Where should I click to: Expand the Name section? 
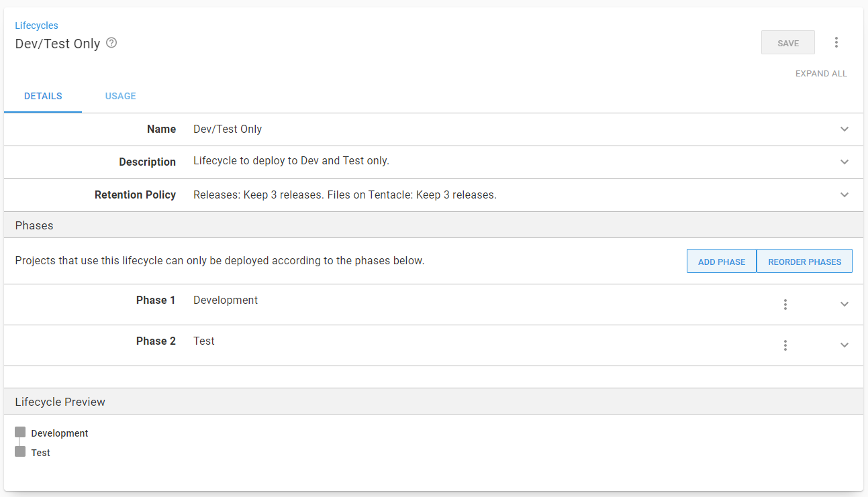pos(845,129)
